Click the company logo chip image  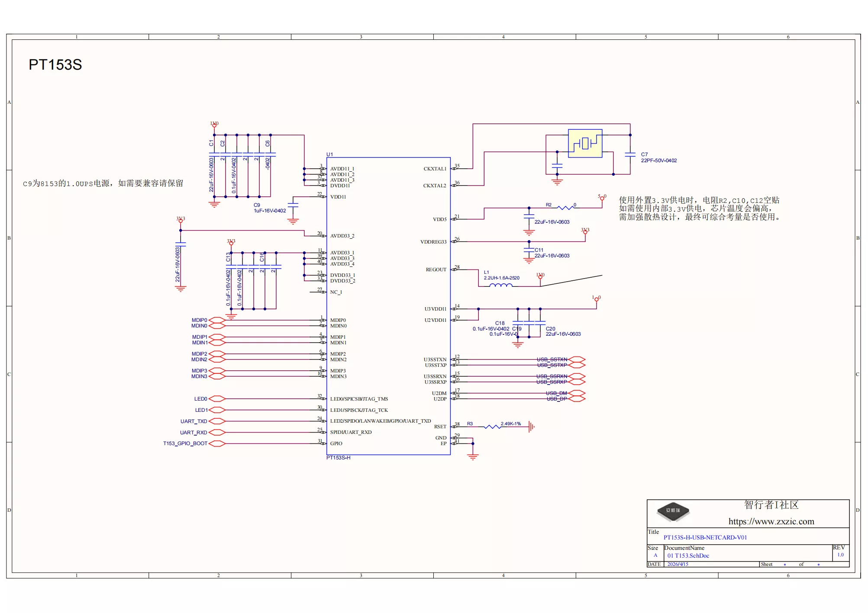pyautogui.click(x=673, y=511)
